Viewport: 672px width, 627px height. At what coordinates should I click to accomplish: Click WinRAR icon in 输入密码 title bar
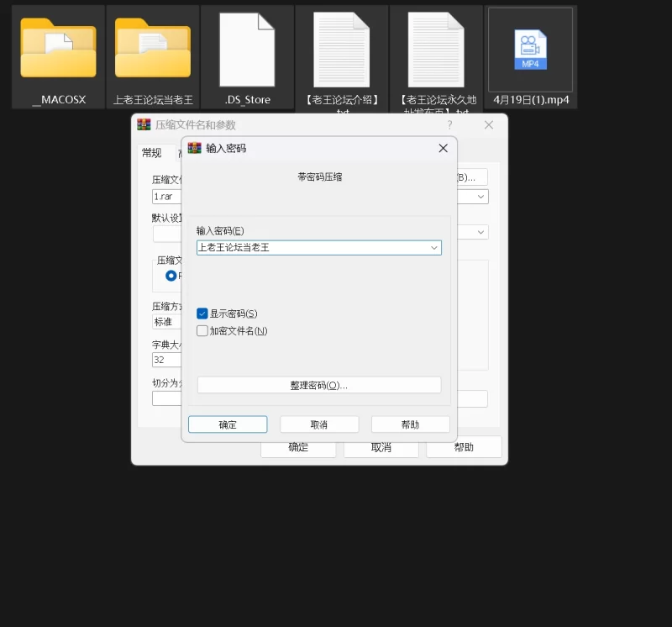click(195, 149)
